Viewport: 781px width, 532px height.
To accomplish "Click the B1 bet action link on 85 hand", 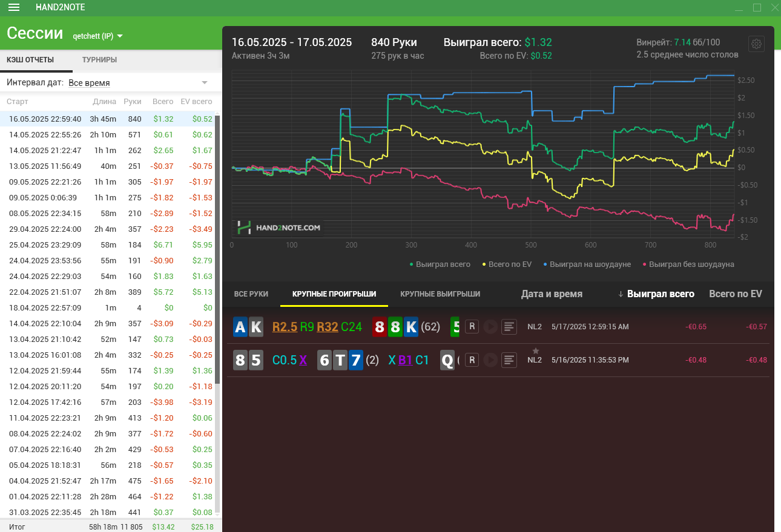I will pyautogui.click(x=405, y=361).
